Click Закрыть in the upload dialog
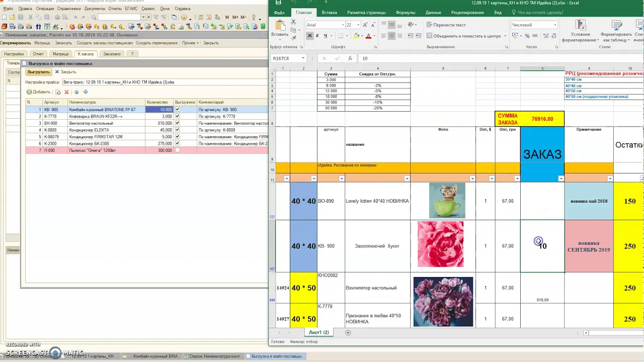Screen dimensions: 644x362 65,72
